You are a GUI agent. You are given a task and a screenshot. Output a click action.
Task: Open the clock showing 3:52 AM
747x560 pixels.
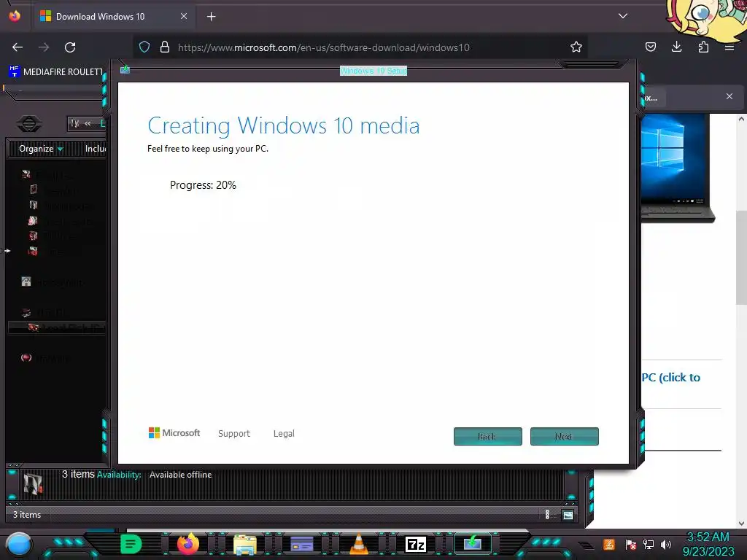point(708,544)
